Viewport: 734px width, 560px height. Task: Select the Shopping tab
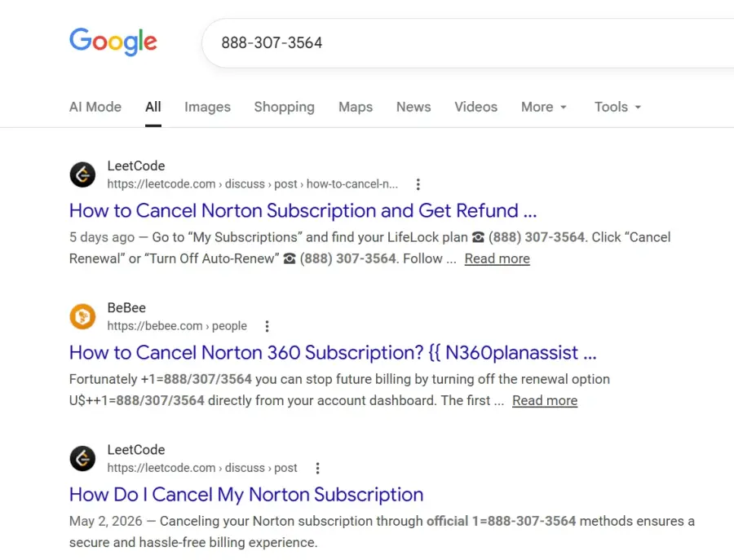pos(284,107)
